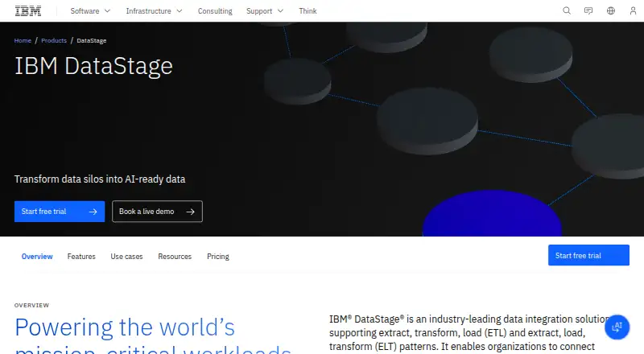Image resolution: width=644 pixels, height=354 pixels.
Task: Expand the Software menu
Action: (90, 11)
